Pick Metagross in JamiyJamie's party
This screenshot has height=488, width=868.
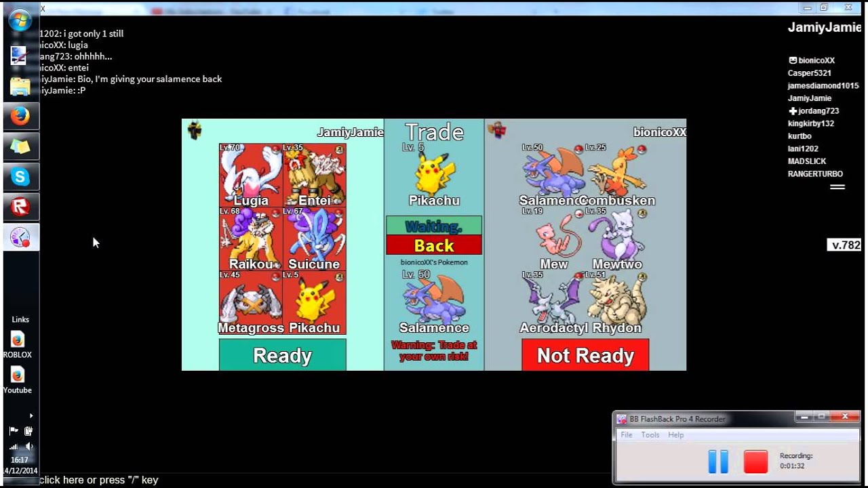coord(250,303)
